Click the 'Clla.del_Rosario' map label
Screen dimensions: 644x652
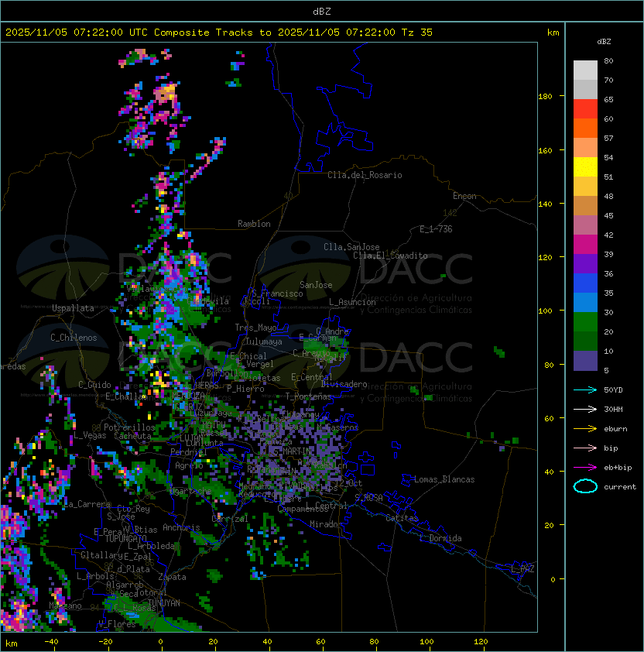click(365, 175)
